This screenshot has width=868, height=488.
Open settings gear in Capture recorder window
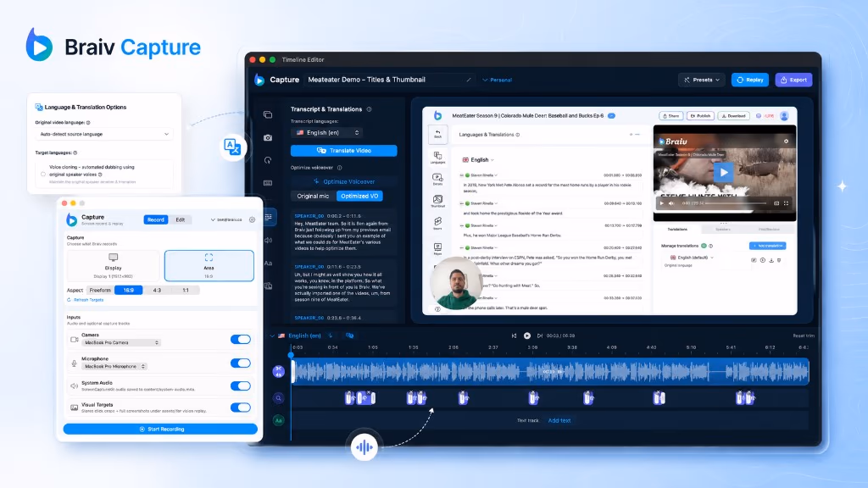[252, 219]
